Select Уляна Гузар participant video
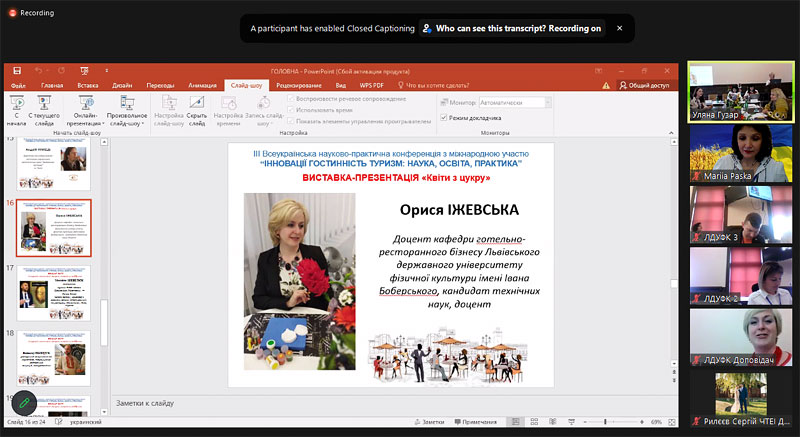 [741, 92]
